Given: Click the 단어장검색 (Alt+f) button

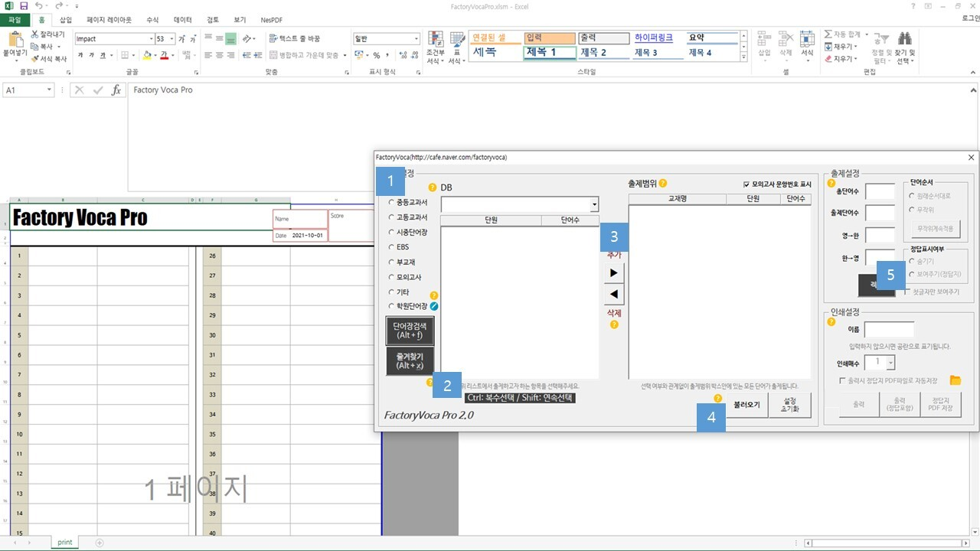Looking at the screenshot, I should 409,331.
